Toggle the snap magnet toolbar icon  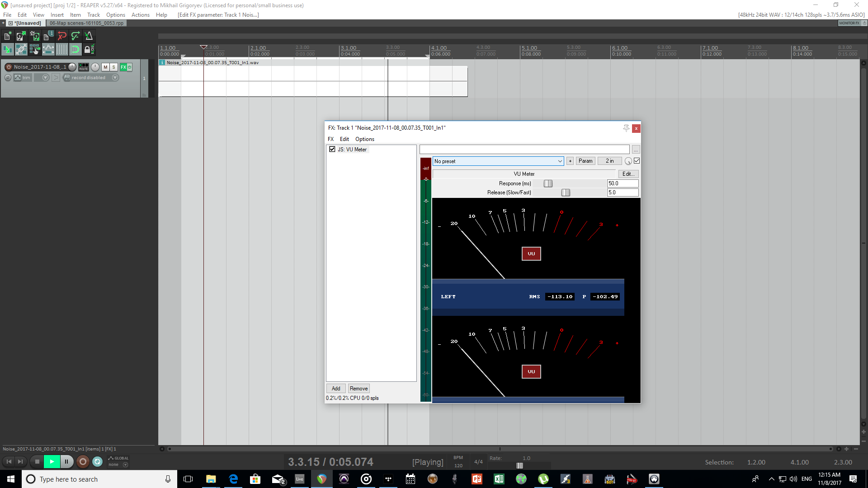tap(75, 49)
